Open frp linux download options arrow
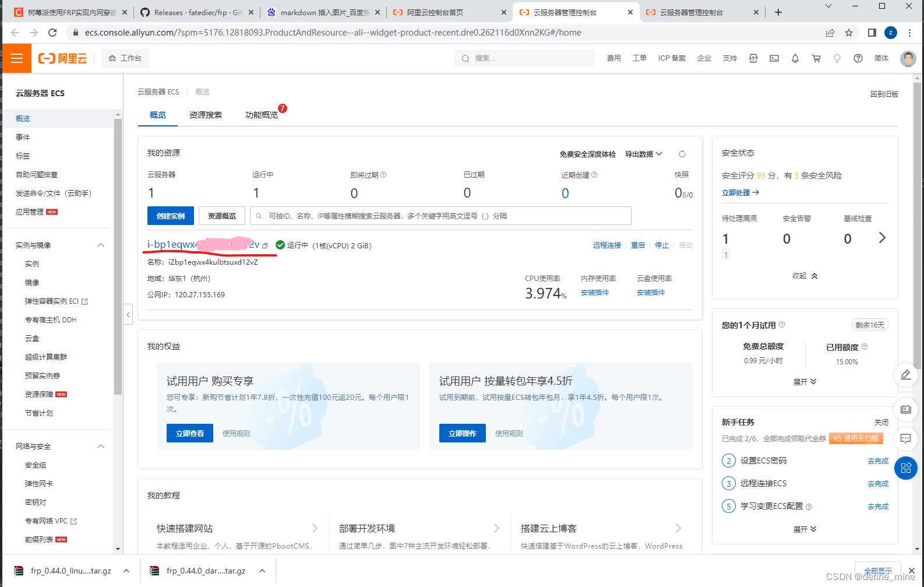Image resolution: width=924 pixels, height=587 pixels. click(x=126, y=571)
